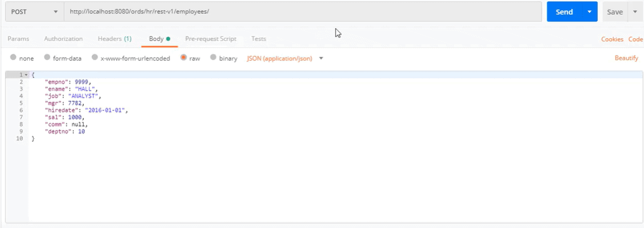The image size is (644, 228).
Task: Switch to the Params tab
Action: coord(18,39)
